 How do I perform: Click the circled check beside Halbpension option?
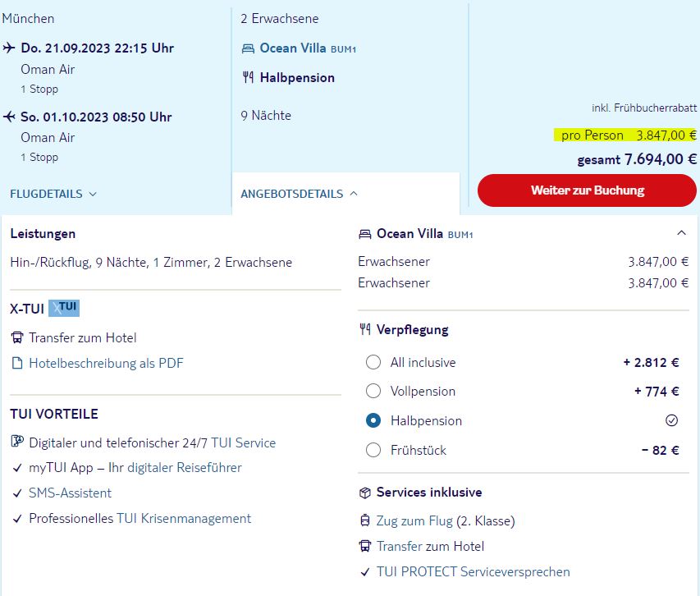tap(671, 420)
